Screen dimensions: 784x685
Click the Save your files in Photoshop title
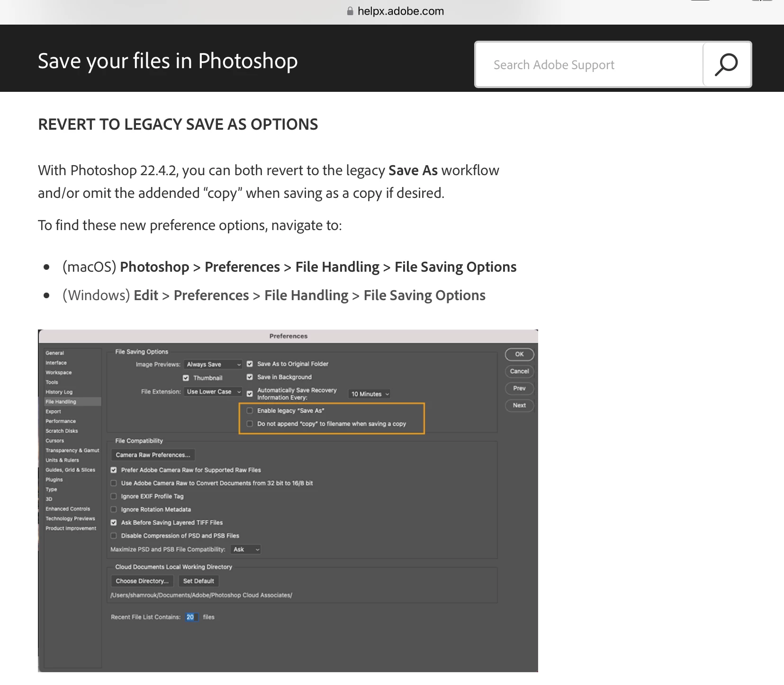point(168,61)
